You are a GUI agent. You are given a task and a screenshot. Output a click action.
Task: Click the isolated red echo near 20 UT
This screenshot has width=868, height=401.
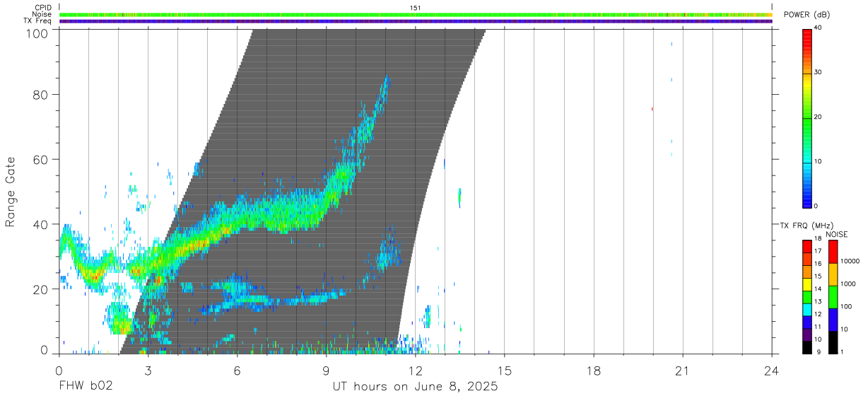pos(652,109)
